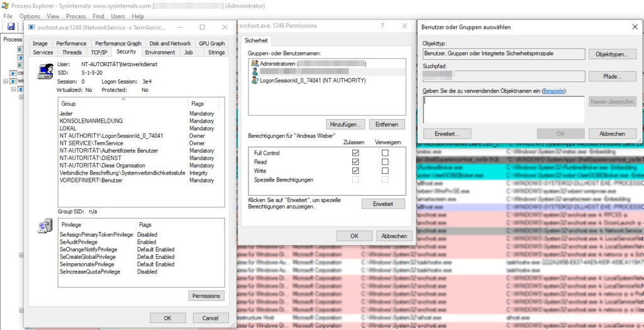Collapse the nested child tree node
644x330 pixels.
point(14,89)
